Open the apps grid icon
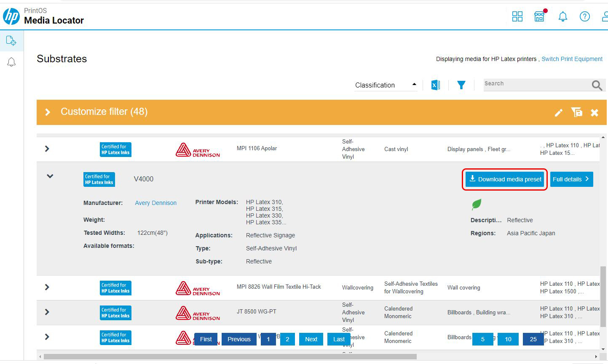Image resolution: width=608 pixels, height=364 pixels. (x=517, y=16)
